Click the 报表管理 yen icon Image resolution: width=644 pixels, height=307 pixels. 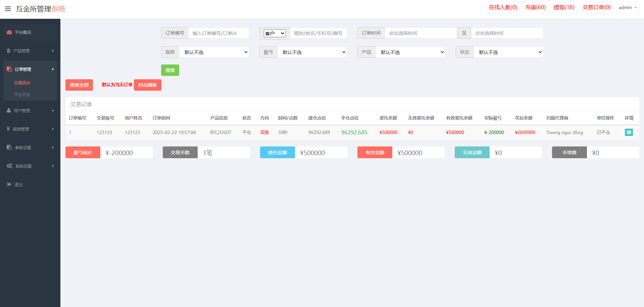(8, 129)
